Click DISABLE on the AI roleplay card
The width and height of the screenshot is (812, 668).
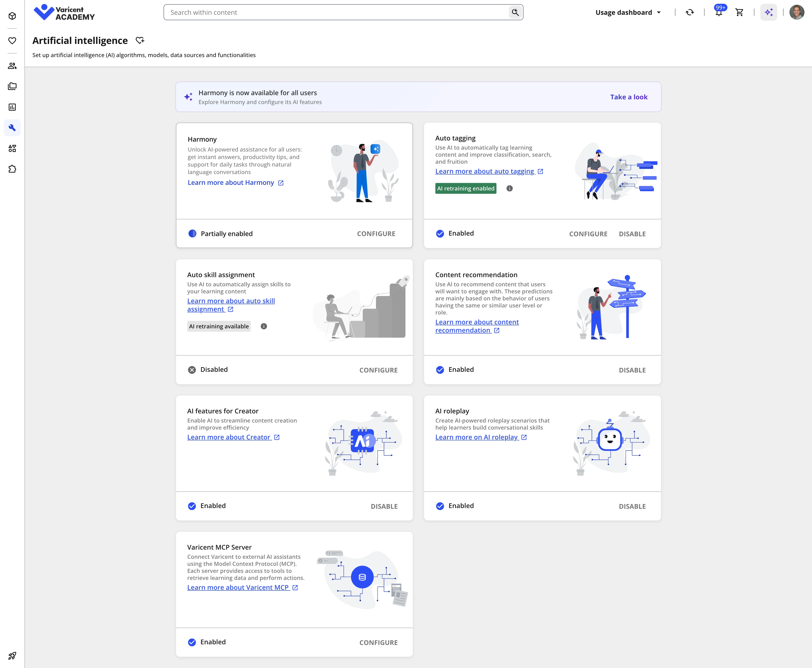pyautogui.click(x=632, y=506)
